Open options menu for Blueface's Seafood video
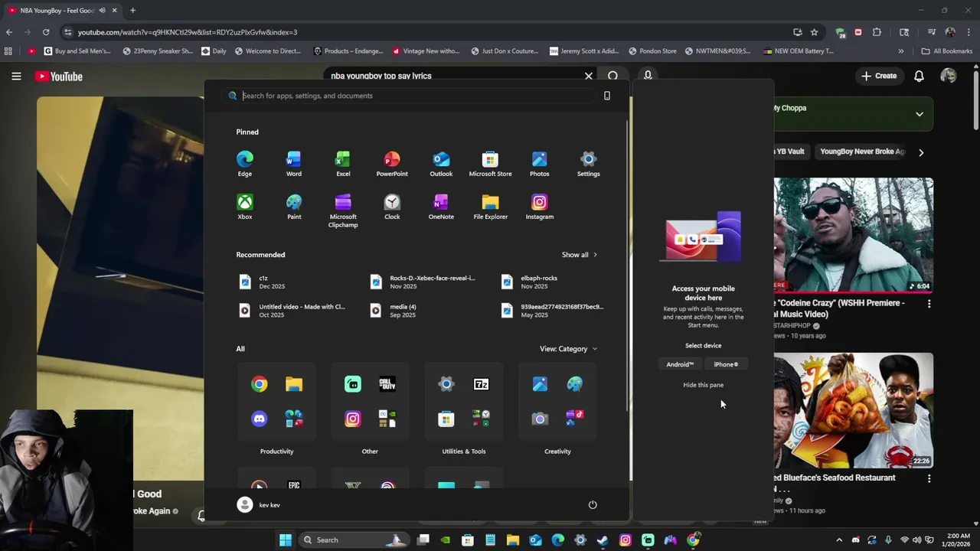Image resolution: width=980 pixels, height=551 pixels. click(x=929, y=478)
